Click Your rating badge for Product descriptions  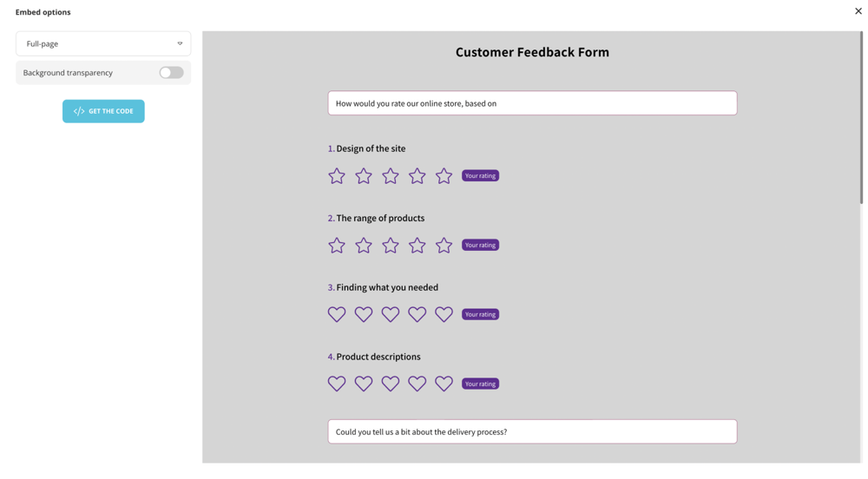[480, 384]
